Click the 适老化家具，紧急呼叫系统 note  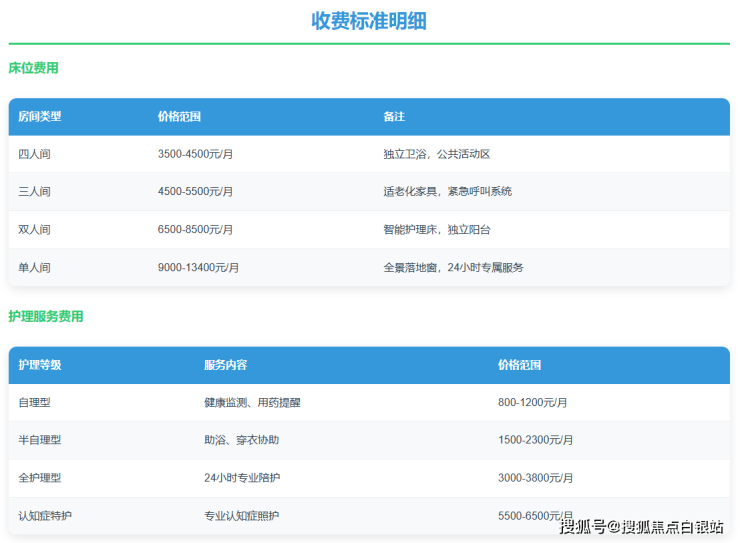447,191
